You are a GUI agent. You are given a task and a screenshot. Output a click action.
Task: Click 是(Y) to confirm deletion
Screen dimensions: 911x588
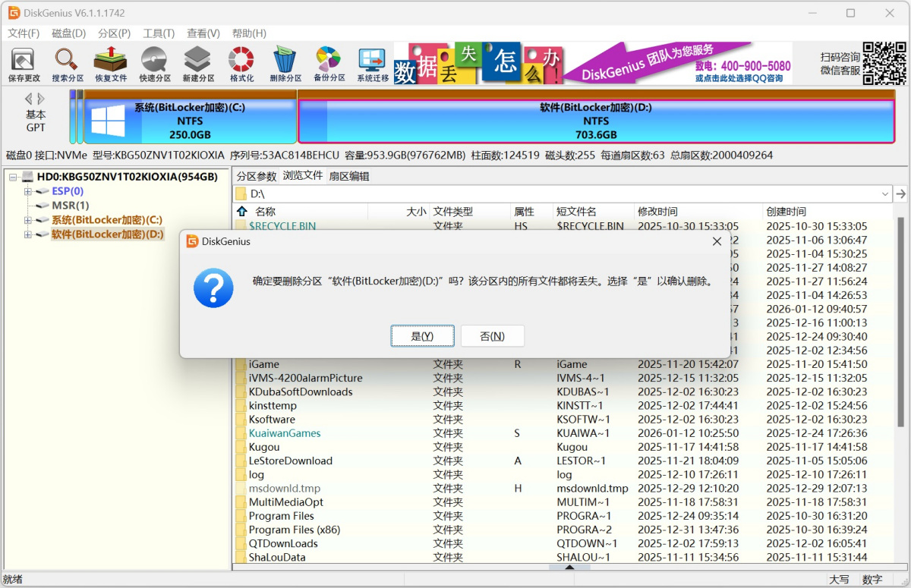pos(422,335)
